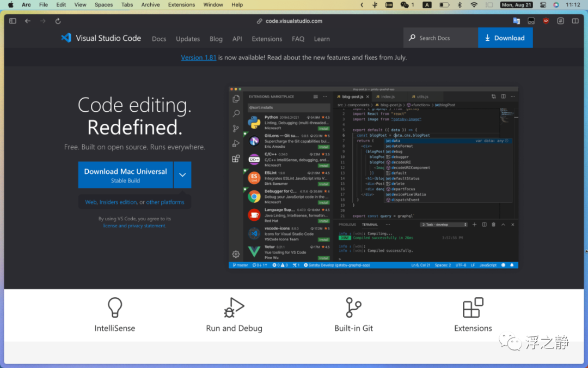Expand the download options chevron dropdown
The width and height of the screenshot is (588, 368).
182,175
